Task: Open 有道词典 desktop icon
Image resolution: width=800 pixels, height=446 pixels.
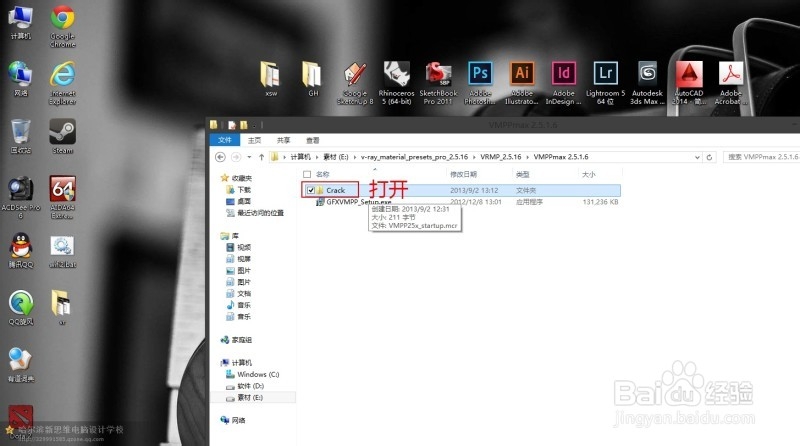Action: point(20,365)
